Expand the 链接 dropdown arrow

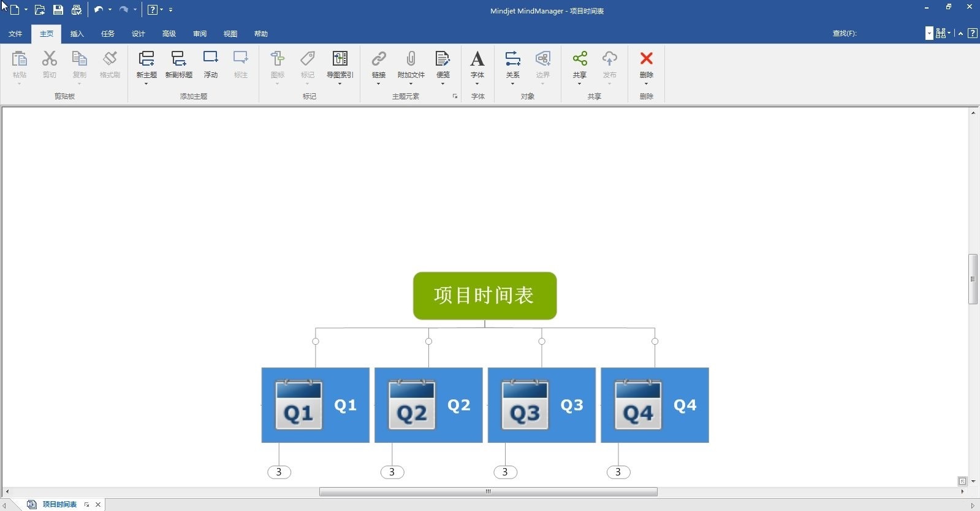(379, 84)
